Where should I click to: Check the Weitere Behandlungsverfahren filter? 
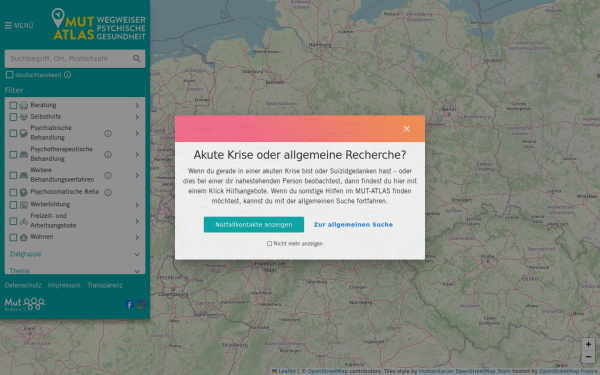click(x=13, y=175)
